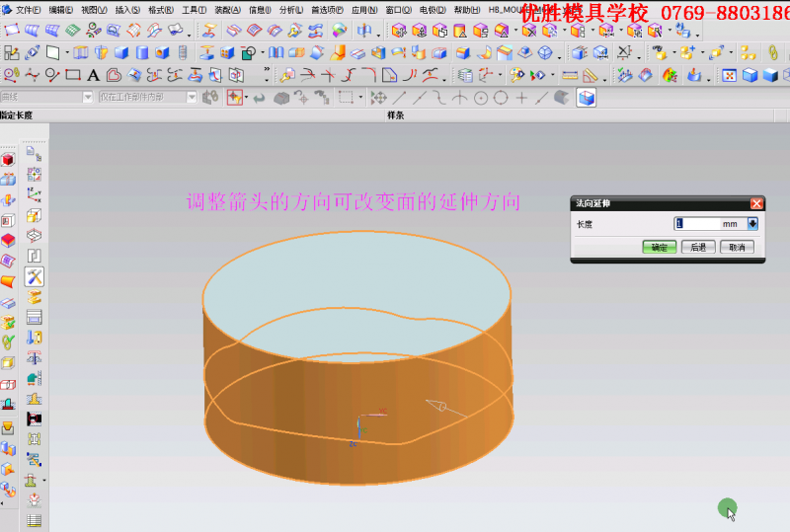This screenshot has width=790, height=532.
Task: Click 后退 in the 法向延伸 dialog
Action: tap(698, 248)
